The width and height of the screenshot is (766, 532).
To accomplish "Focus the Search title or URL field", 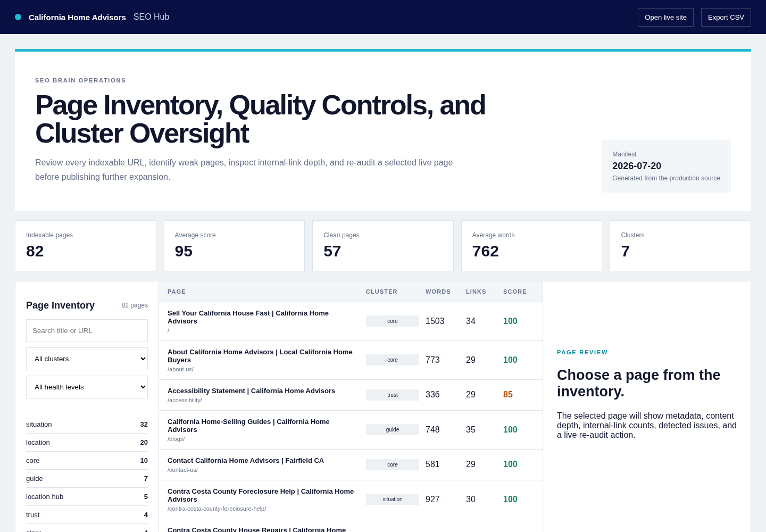I will (87, 330).
